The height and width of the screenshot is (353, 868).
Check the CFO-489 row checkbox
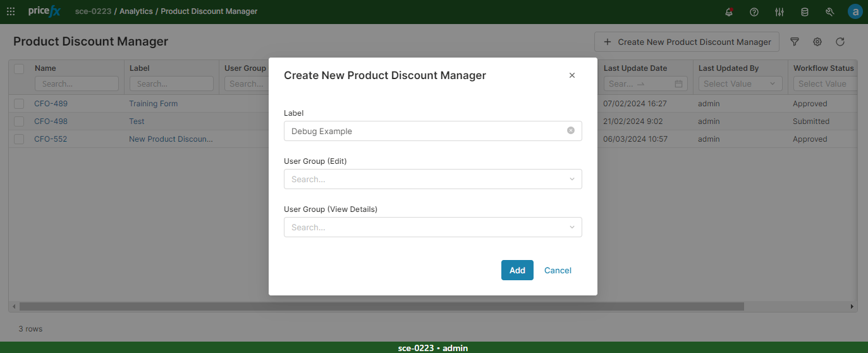(x=19, y=104)
